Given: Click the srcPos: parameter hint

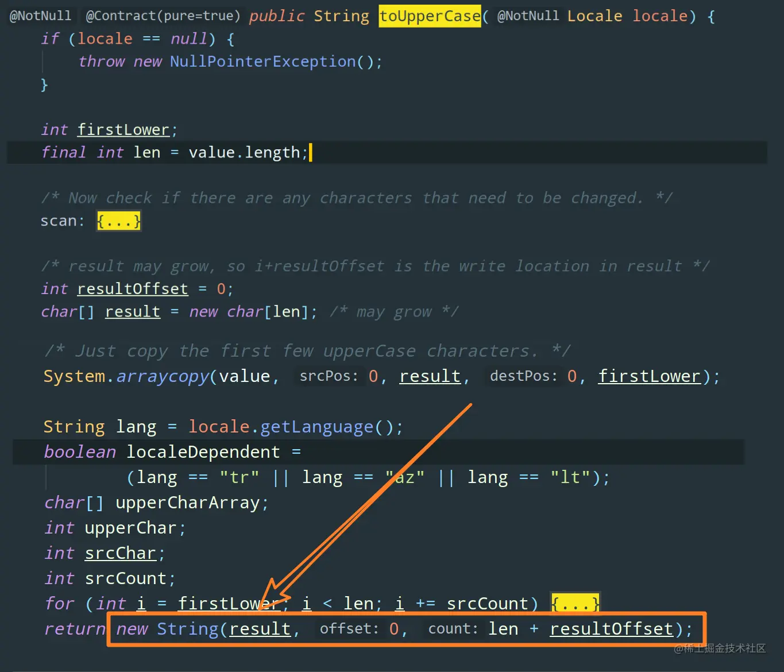Looking at the screenshot, I should coord(329,376).
